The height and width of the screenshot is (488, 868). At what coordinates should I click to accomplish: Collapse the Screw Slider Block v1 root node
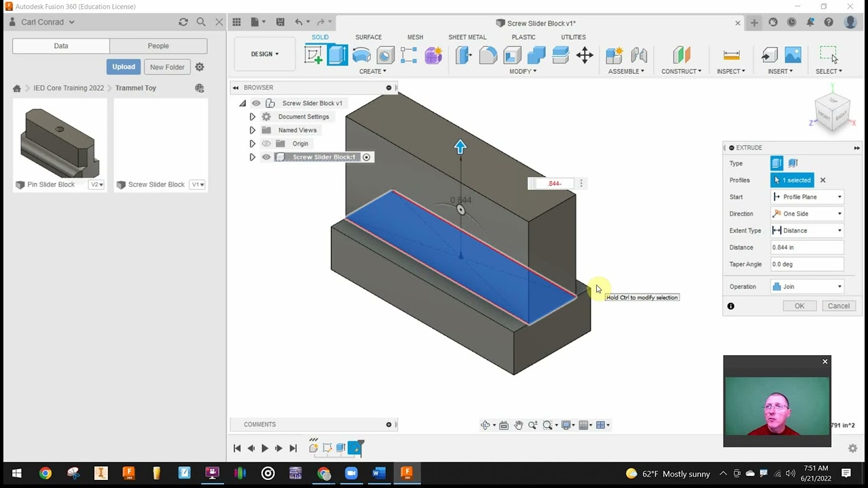pyautogui.click(x=242, y=103)
